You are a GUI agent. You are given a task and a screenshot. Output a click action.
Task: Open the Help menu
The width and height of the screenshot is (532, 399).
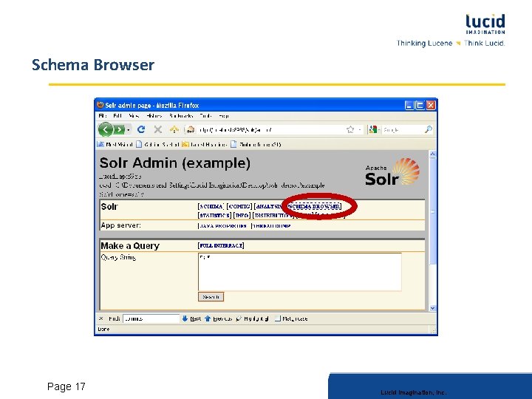[224, 116]
